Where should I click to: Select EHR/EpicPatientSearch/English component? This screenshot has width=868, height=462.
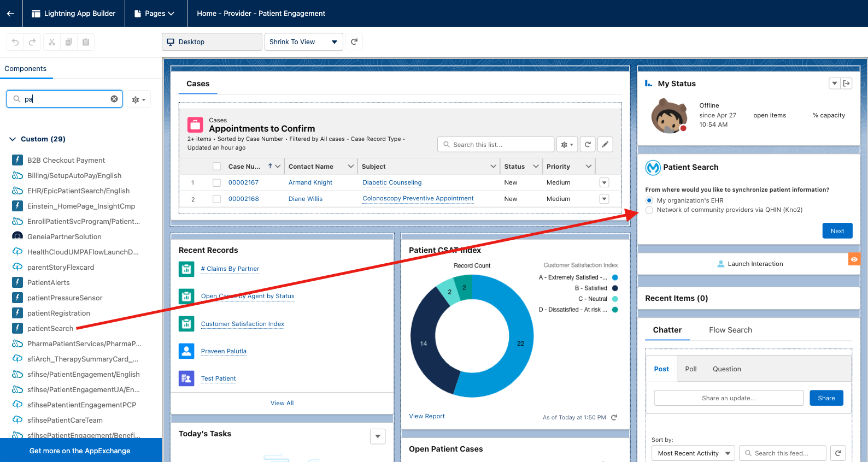point(78,191)
